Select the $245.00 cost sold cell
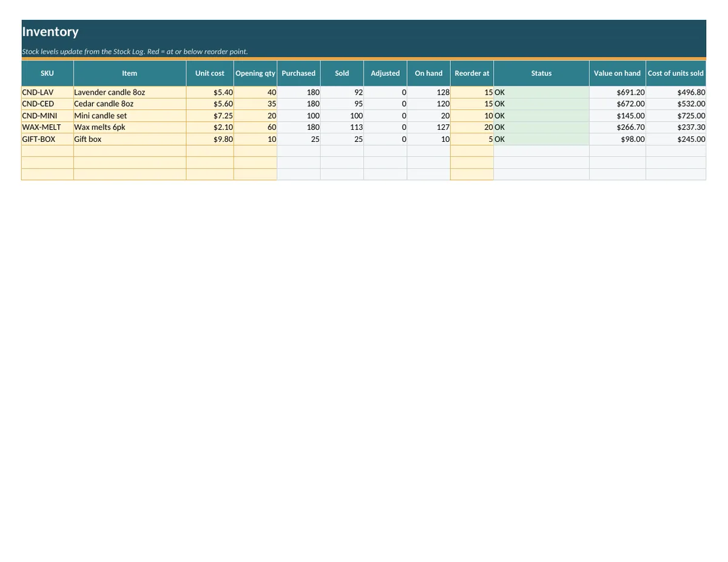 tap(676, 139)
